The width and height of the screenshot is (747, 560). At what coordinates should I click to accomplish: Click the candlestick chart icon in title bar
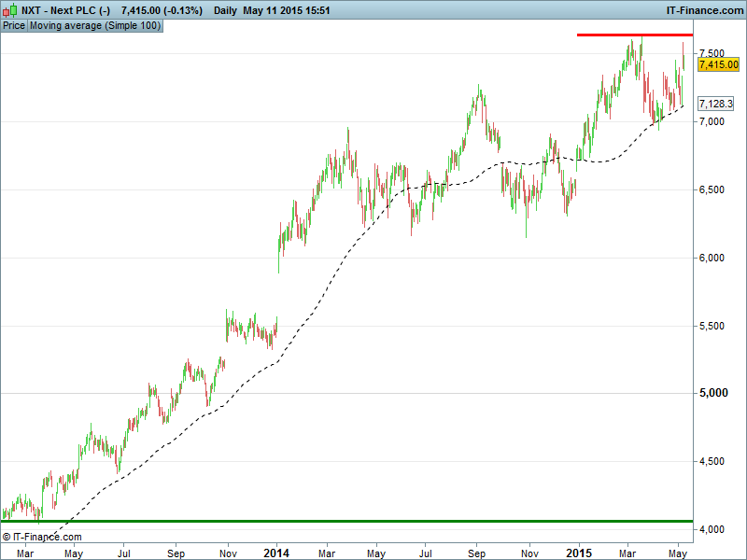(11, 10)
